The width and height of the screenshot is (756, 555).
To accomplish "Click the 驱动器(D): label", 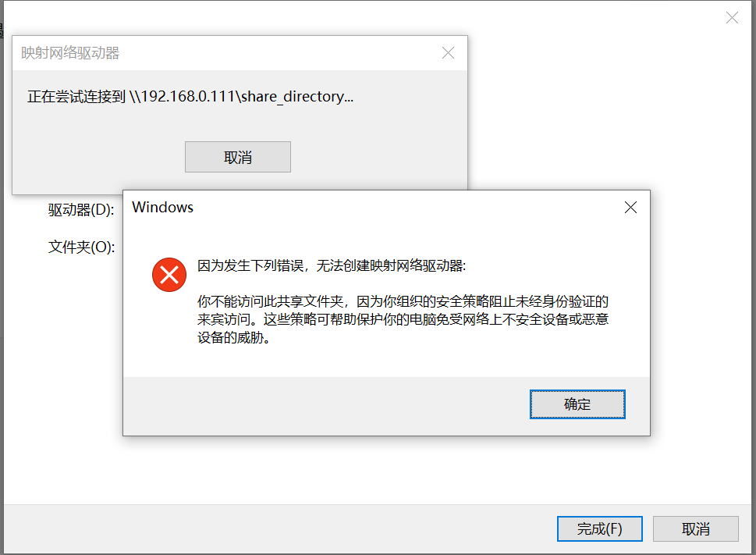I will pyautogui.click(x=81, y=210).
